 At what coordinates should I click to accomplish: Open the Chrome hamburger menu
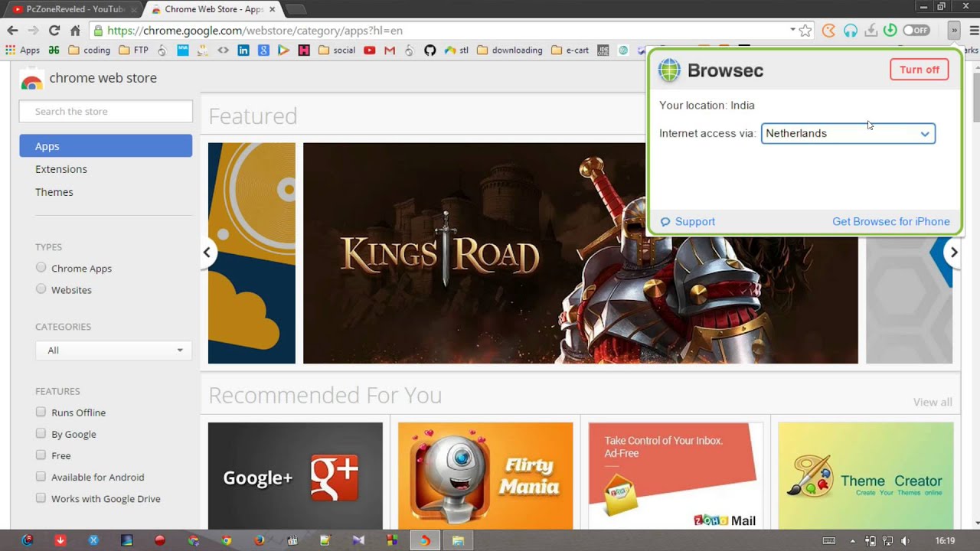coord(974,31)
